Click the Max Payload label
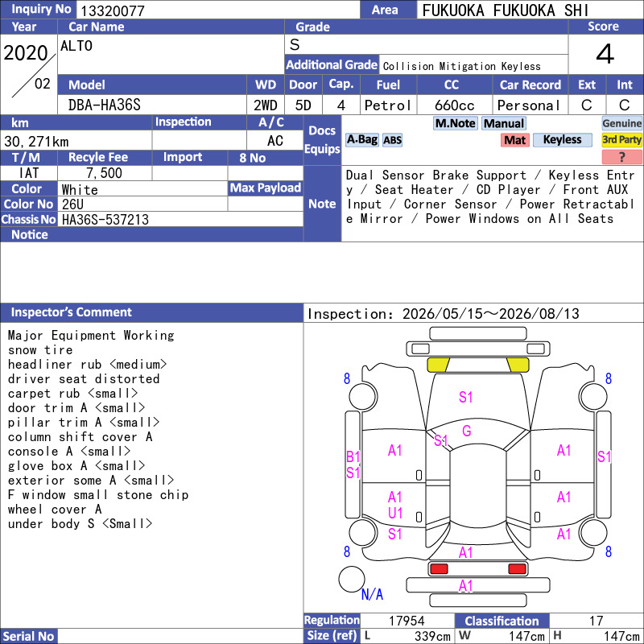644x644 pixels. click(266, 188)
